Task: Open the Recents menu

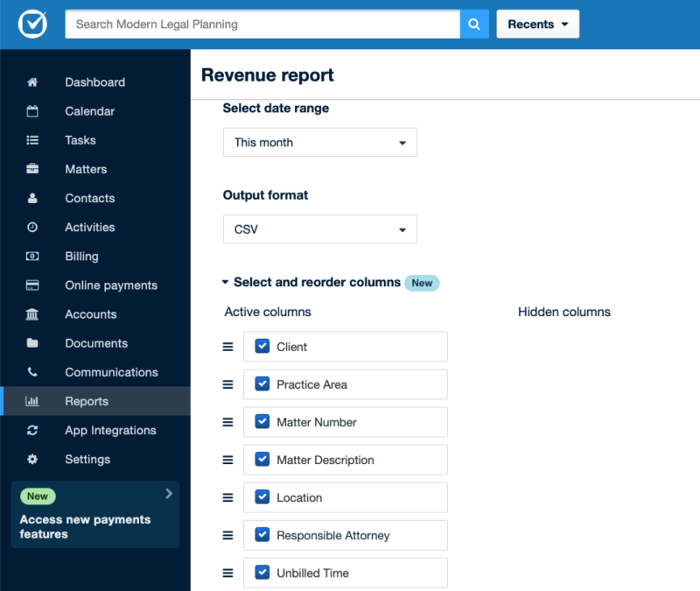Action: click(x=537, y=24)
